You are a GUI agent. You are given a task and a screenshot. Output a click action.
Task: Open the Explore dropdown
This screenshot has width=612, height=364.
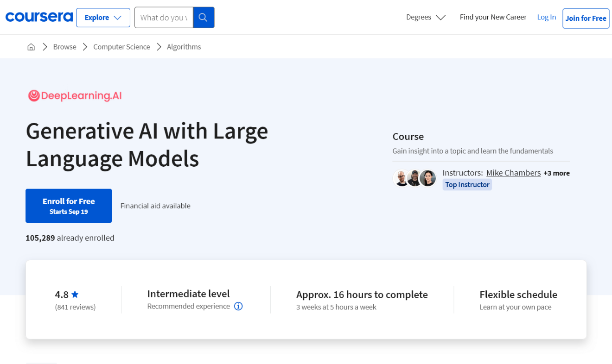103,17
